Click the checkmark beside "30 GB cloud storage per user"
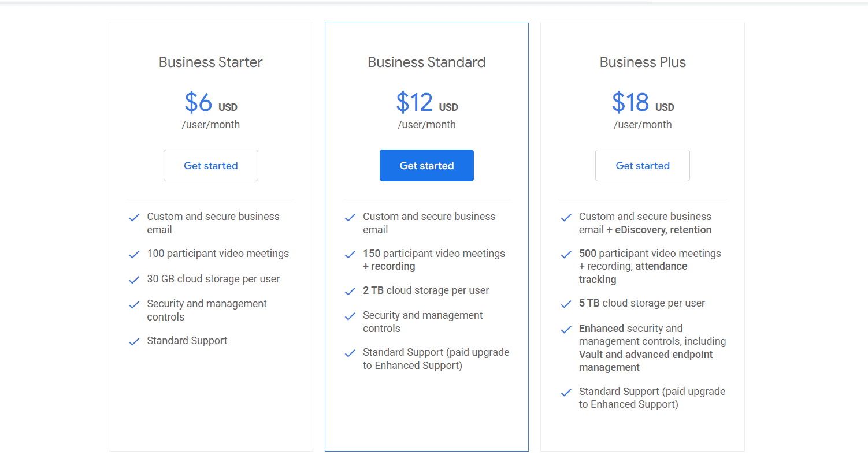Image resolution: width=868 pixels, height=462 pixels. (133, 280)
